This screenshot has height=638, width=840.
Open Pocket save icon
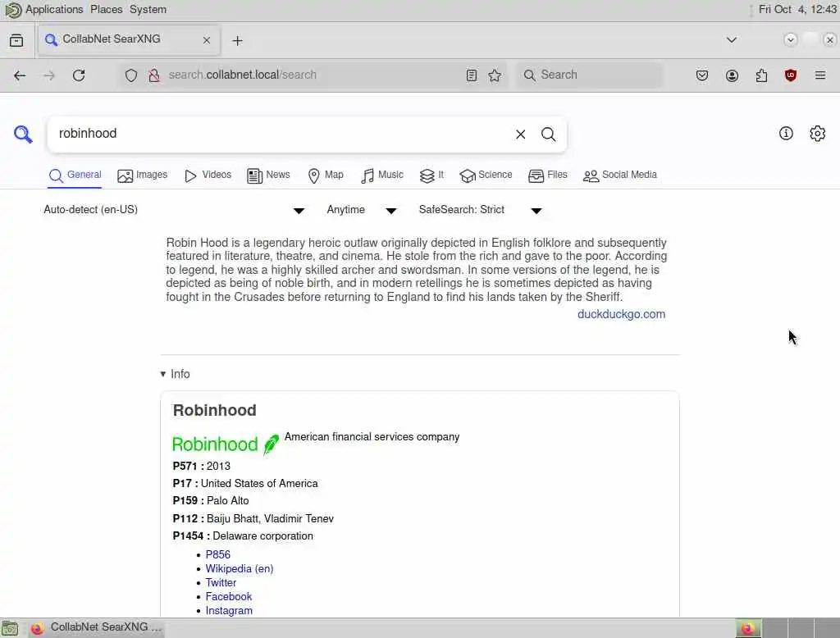point(702,75)
